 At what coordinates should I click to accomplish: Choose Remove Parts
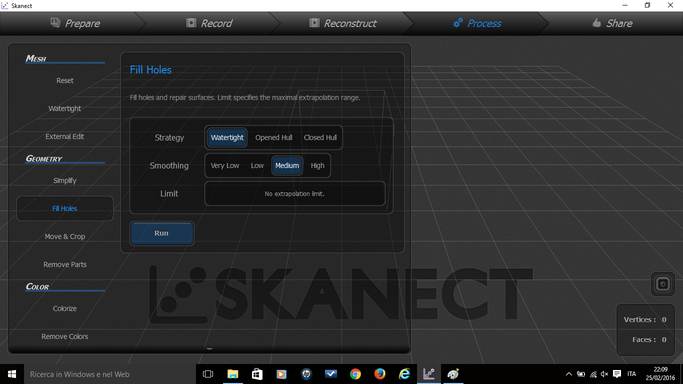pyautogui.click(x=64, y=264)
